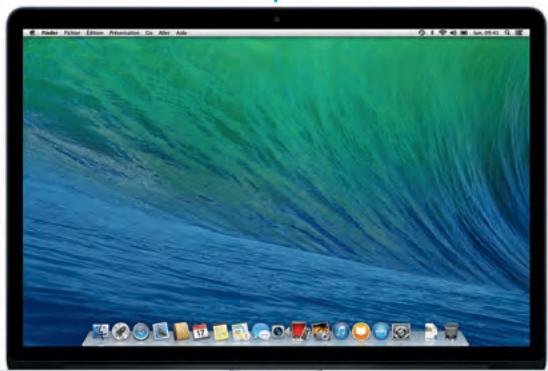Open Documents stack in the Dock
Viewport: 548px width, 371px height.
point(431,331)
